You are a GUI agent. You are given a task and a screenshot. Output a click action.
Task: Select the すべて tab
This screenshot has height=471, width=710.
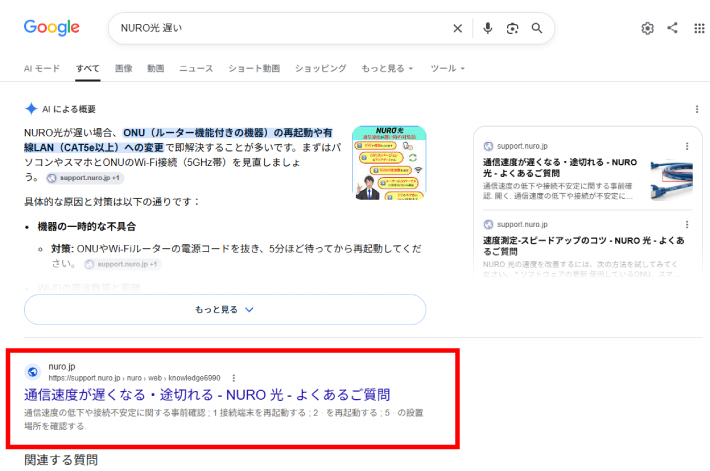tap(88, 68)
